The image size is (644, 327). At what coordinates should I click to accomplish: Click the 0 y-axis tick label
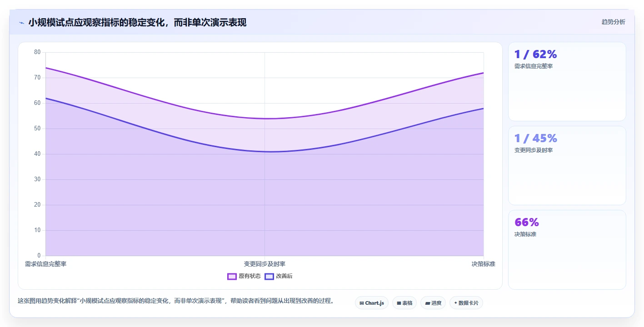click(x=39, y=256)
